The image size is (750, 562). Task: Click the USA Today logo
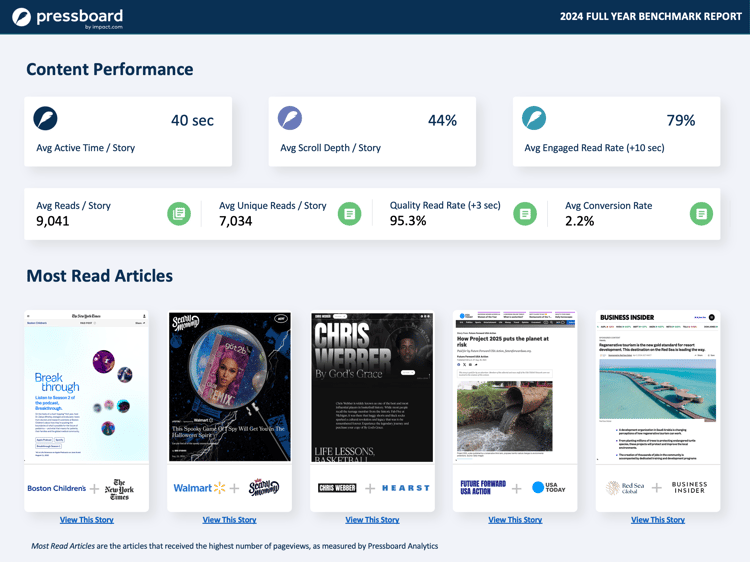(x=549, y=487)
